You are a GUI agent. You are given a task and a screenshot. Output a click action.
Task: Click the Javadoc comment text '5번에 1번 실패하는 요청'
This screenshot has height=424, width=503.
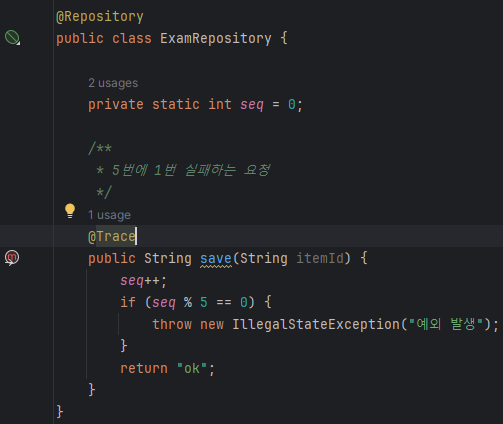pyautogui.click(x=191, y=170)
